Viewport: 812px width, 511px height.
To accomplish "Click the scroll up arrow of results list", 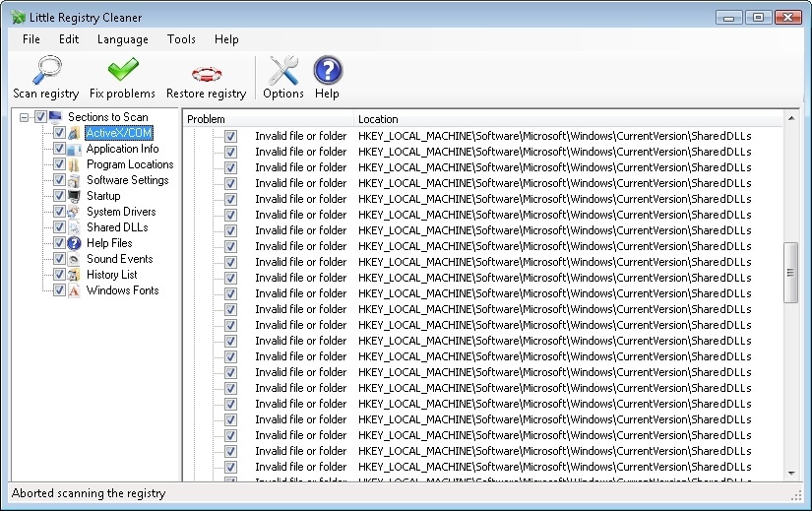I will point(791,118).
